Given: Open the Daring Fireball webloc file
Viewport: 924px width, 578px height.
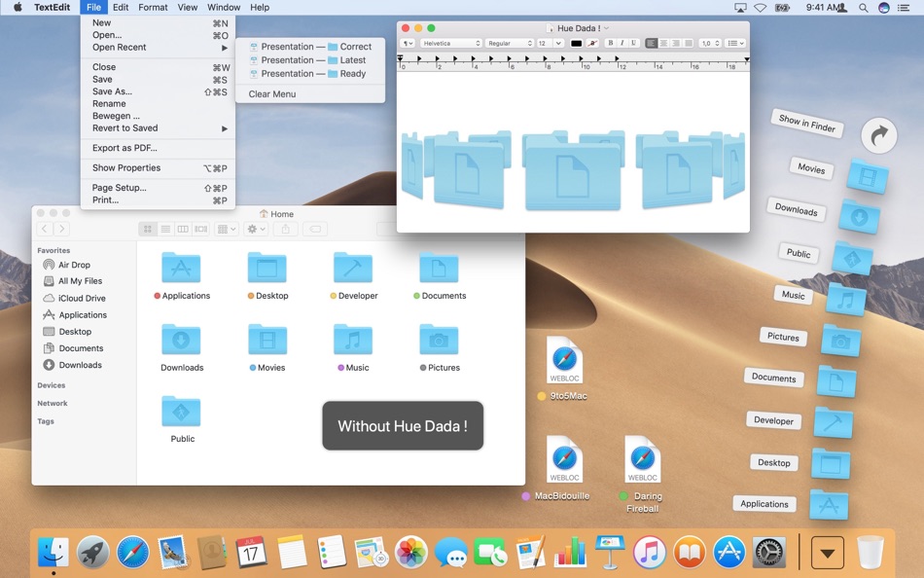Looking at the screenshot, I should pos(642,459).
